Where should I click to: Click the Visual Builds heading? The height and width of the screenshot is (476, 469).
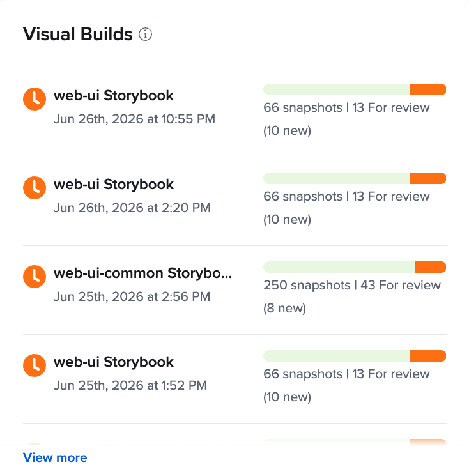[x=78, y=34]
